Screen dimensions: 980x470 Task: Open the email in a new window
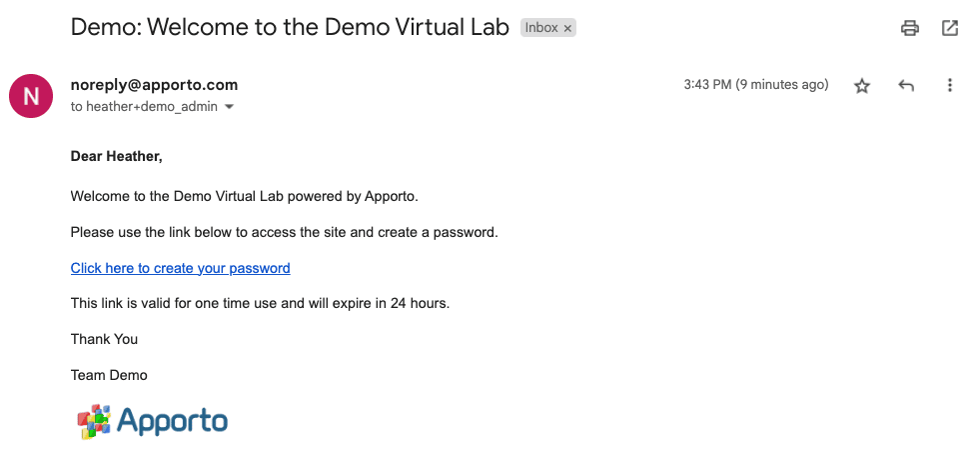point(949,28)
